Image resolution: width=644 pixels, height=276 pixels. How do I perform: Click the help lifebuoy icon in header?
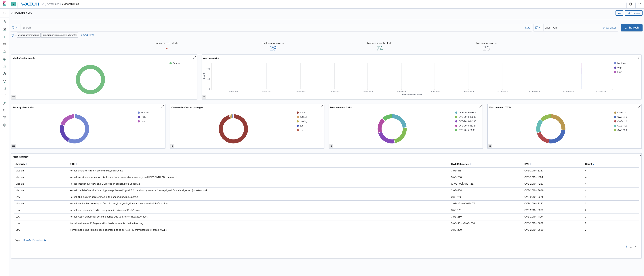pos(631,4)
